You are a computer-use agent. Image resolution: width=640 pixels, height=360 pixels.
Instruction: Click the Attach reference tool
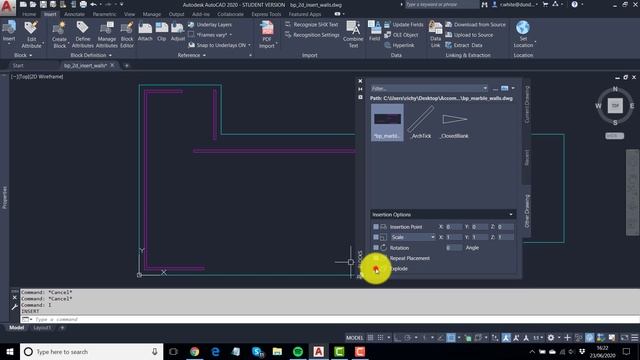click(x=145, y=32)
